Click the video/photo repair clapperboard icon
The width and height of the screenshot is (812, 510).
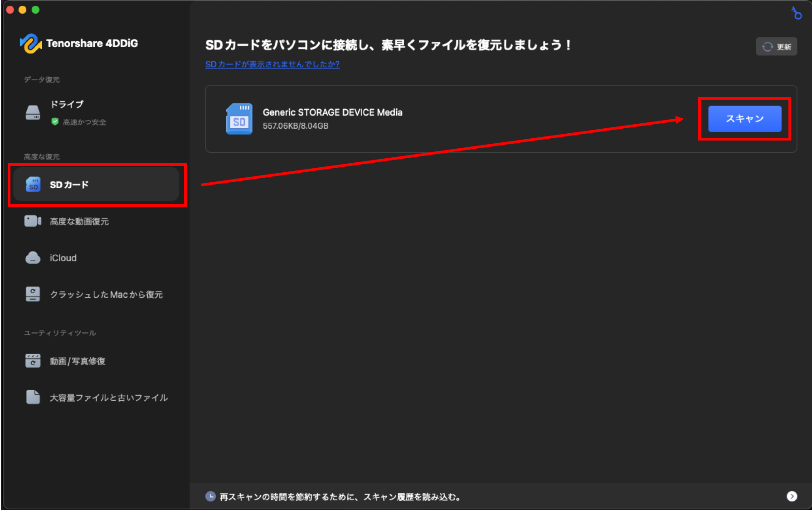click(33, 361)
